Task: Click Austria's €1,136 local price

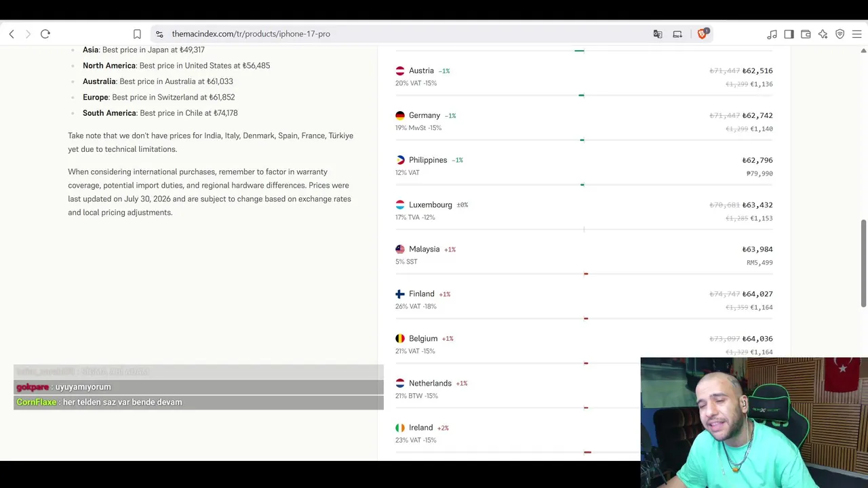Action: click(x=762, y=84)
